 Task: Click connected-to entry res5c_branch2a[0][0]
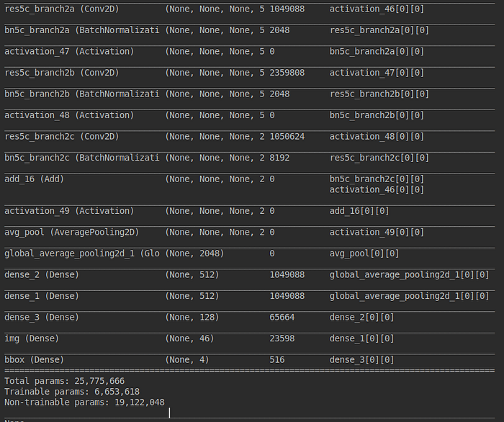point(379,30)
